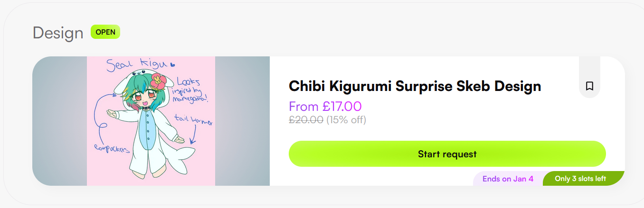This screenshot has height=208, width=644.
Task: Click the Start request button
Action: point(447,154)
